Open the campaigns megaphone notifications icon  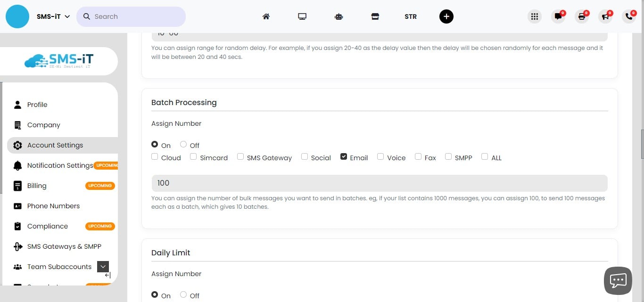click(605, 16)
